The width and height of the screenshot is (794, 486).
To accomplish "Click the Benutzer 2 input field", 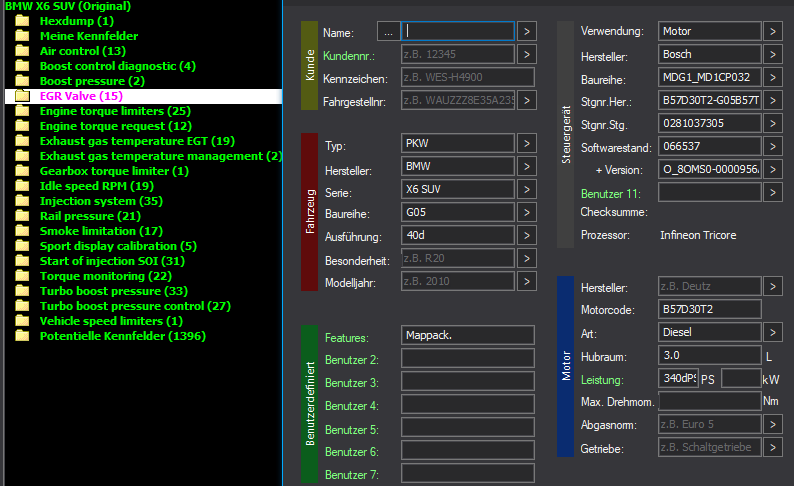I will [468, 358].
